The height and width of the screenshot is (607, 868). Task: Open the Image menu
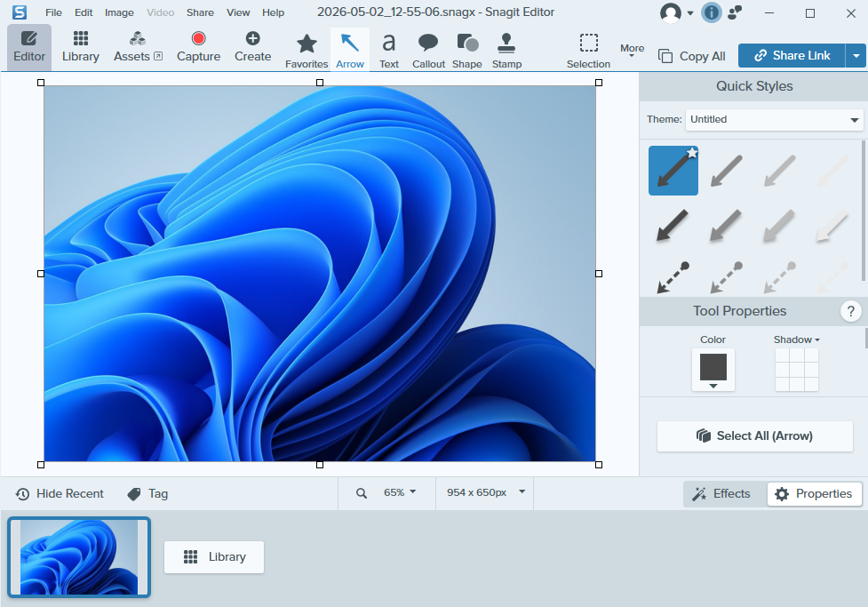point(119,12)
